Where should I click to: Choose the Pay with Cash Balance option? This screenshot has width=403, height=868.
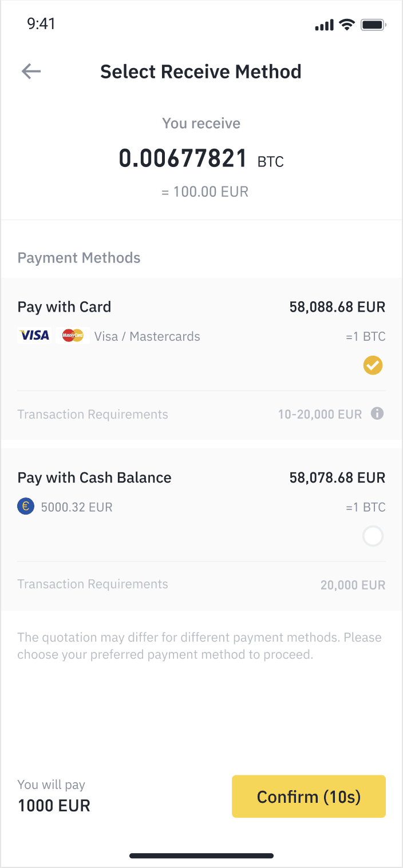[94, 477]
